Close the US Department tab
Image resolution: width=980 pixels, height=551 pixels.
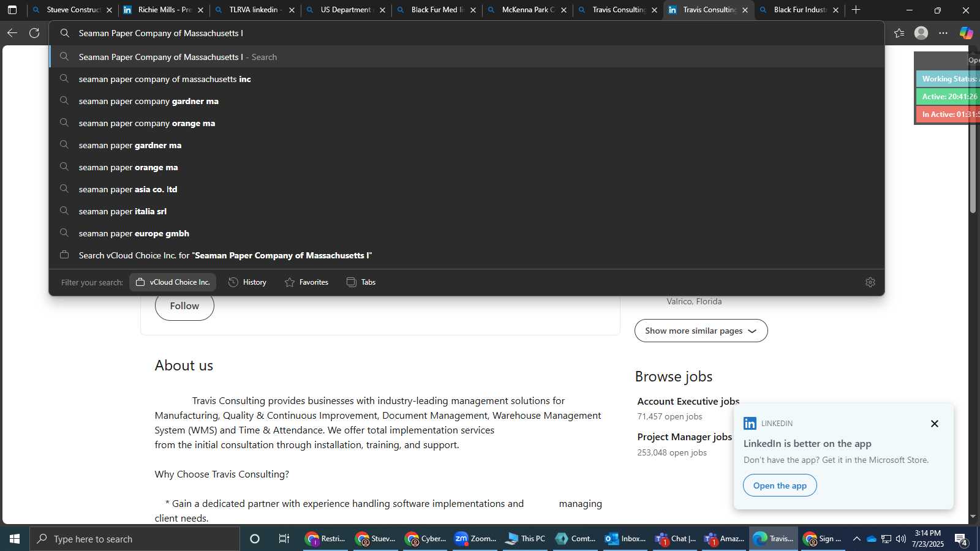coord(382,10)
